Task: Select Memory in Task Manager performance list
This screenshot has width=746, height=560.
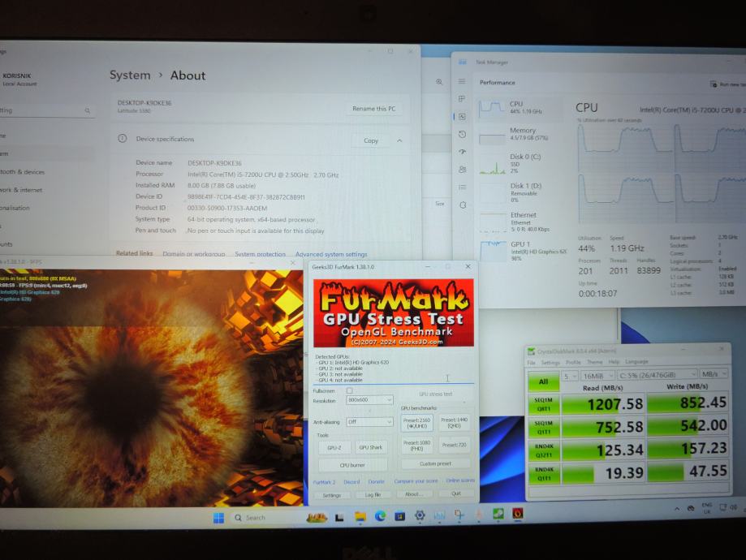Action: [520, 134]
